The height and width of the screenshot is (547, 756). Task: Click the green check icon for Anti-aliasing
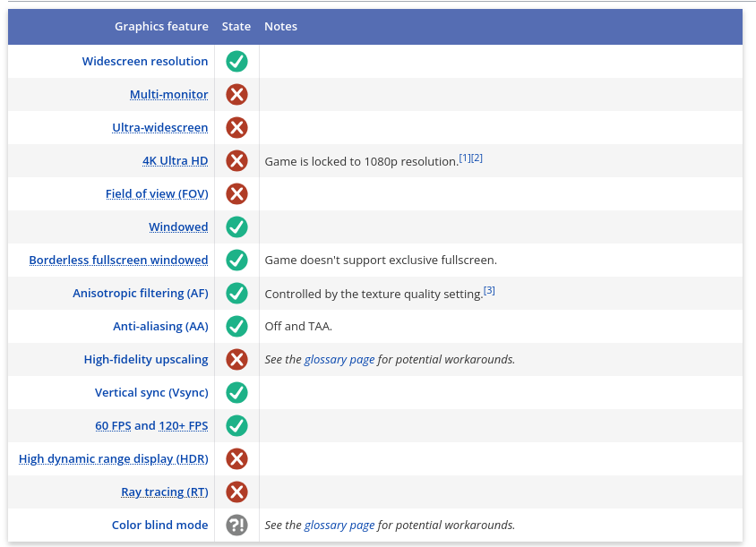point(236,326)
